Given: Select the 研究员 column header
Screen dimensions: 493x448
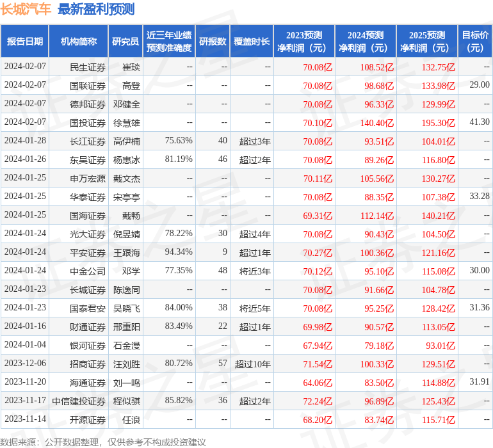Looking at the screenshot, I should coord(125,42).
